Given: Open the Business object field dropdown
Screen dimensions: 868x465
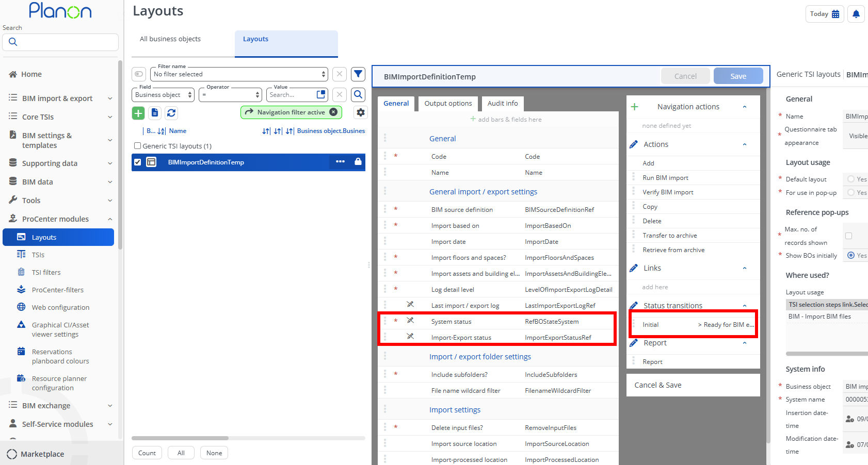Looking at the screenshot, I should tap(163, 95).
